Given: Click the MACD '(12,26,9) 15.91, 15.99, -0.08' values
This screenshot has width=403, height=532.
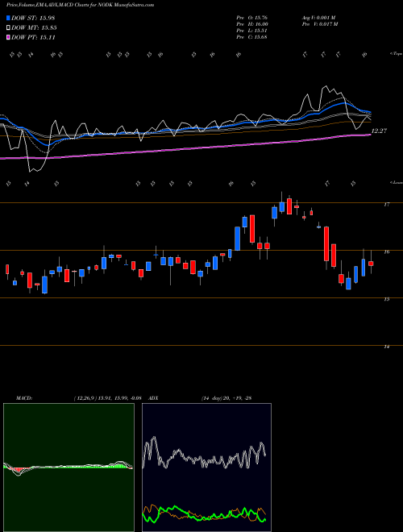Looking at the screenshot, I should point(107,398).
